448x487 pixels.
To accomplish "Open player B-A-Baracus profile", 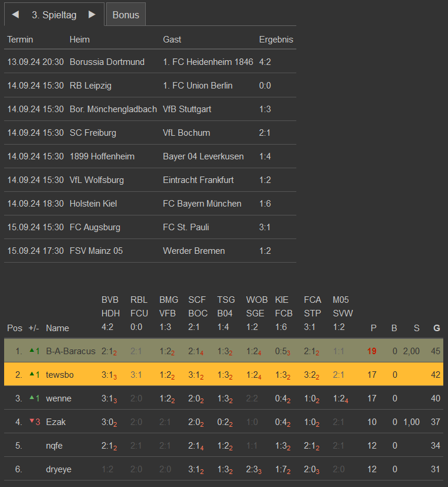I will coord(70,351).
